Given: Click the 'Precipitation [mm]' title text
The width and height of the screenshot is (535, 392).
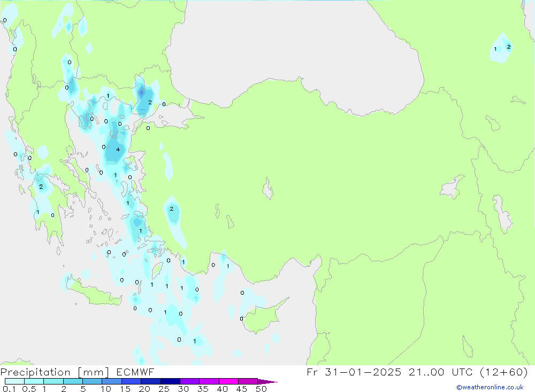Looking at the screenshot, I should coord(55,372).
